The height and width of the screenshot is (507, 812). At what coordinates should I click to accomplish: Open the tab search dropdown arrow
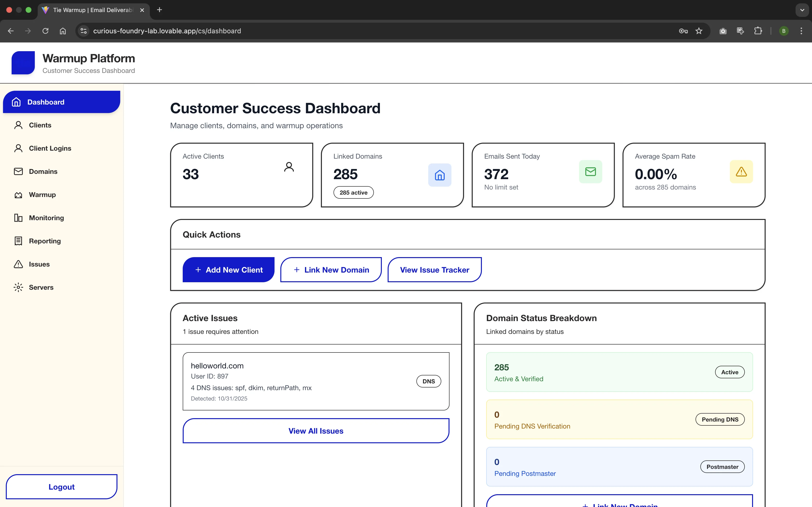(x=802, y=10)
